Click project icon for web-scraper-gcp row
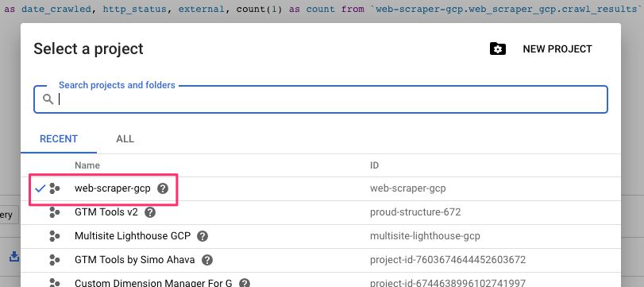This screenshot has height=287, width=644. pos(55,188)
